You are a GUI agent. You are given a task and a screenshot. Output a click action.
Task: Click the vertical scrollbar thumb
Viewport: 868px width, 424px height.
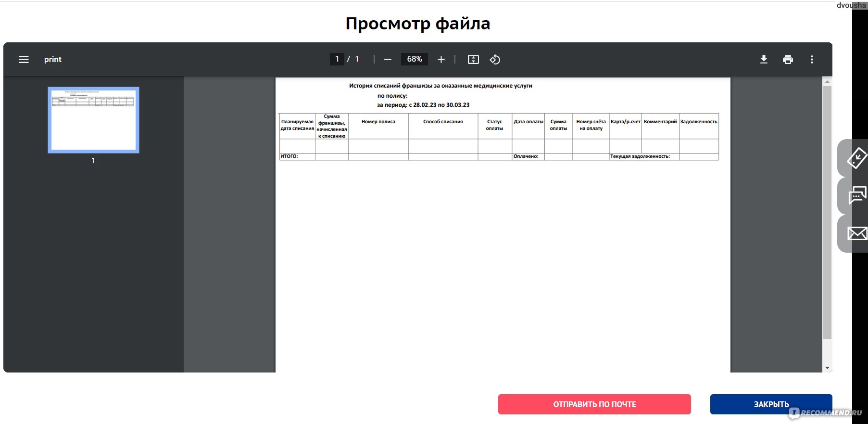827,212
